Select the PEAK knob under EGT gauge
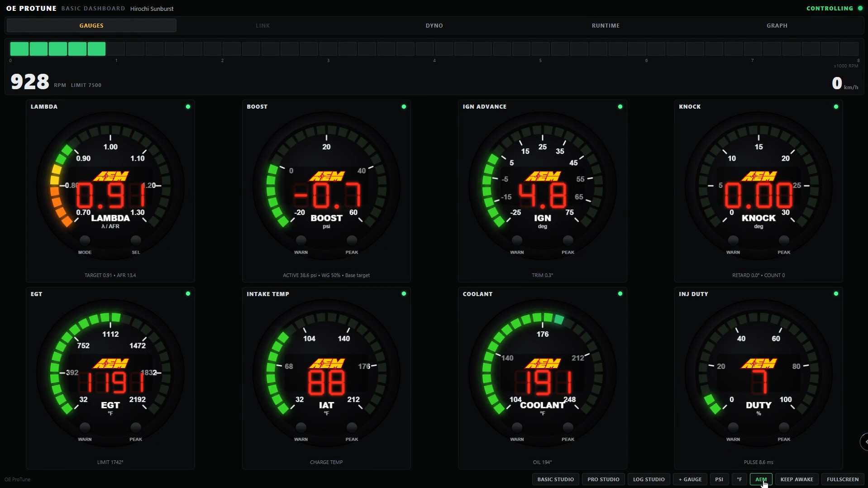The image size is (868, 488). [136, 427]
